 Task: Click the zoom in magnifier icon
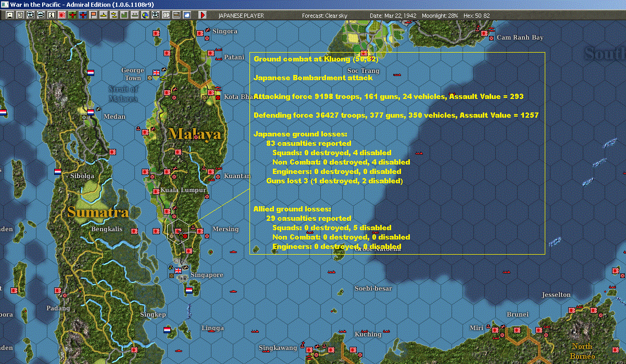(x=31, y=15)
